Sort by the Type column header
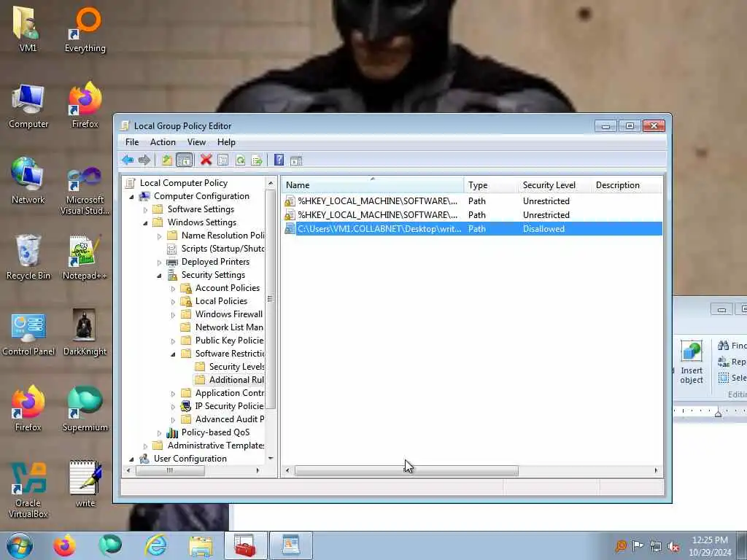 [491, 184]
